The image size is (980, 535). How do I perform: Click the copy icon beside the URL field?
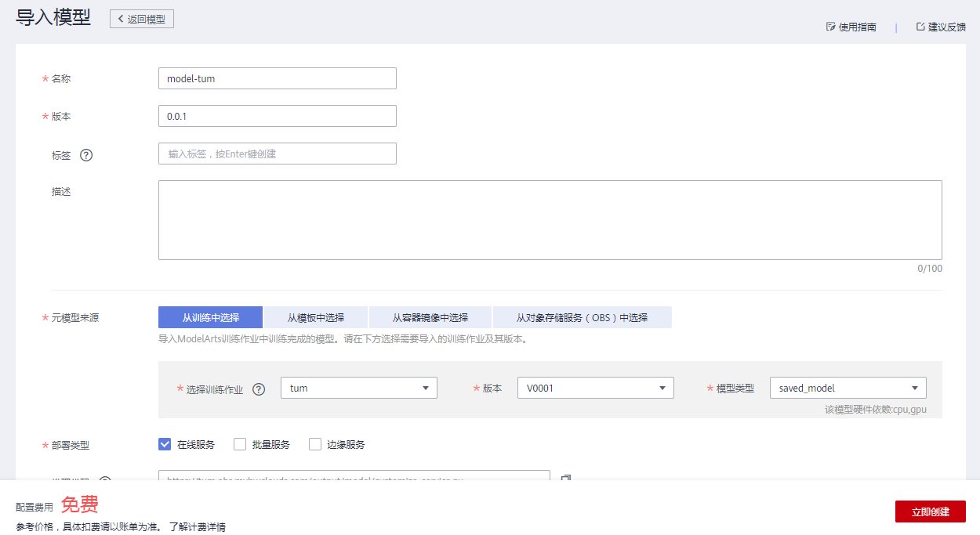point(565,477)
